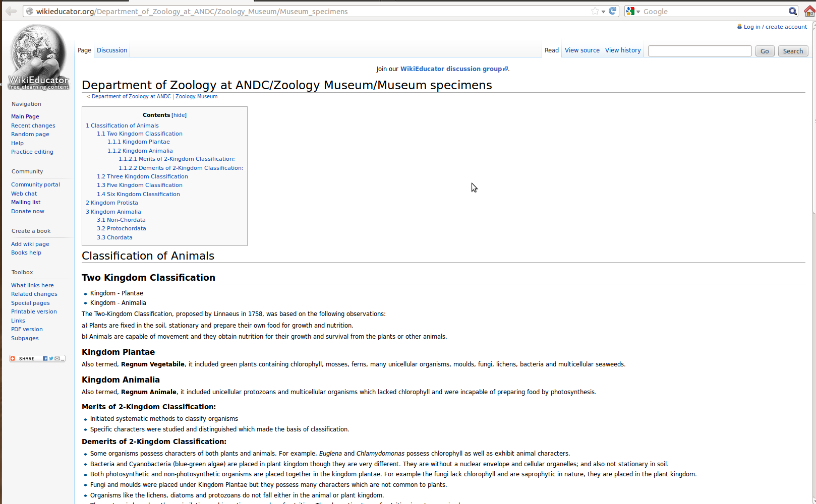
Task: Open Subpages toolbox link
Action: 25,338
